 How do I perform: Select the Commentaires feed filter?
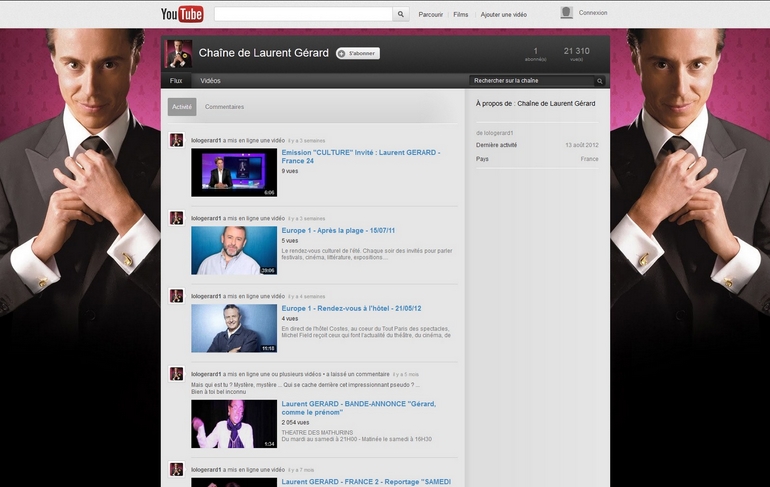click(x=224, y=107)
